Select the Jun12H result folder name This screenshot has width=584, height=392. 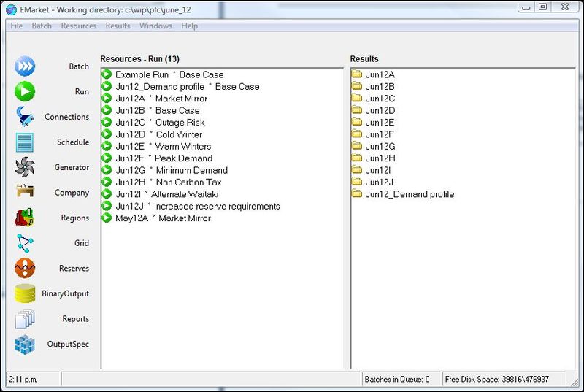380,158
